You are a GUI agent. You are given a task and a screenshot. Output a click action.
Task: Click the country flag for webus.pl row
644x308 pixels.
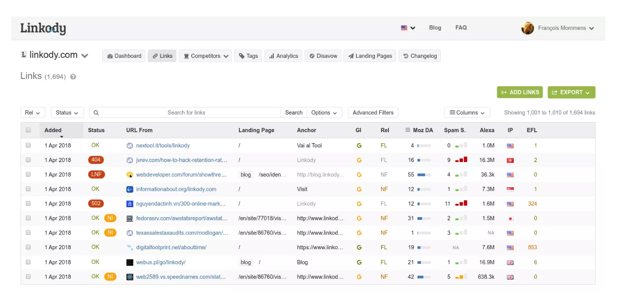click(510, 263)
